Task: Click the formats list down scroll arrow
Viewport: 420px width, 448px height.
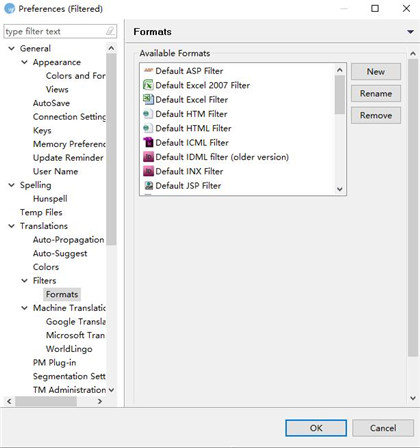Action: pyautogui.click(x=340, y=189)
